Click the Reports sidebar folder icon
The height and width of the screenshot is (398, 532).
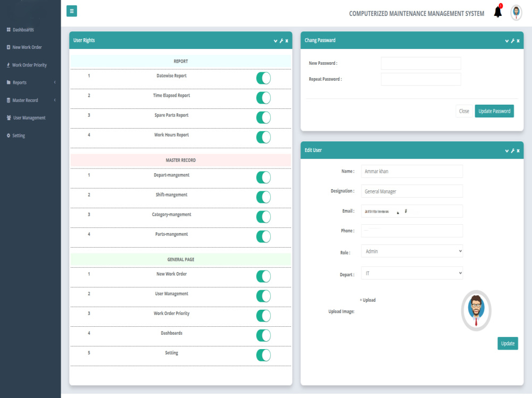point(9,82)
